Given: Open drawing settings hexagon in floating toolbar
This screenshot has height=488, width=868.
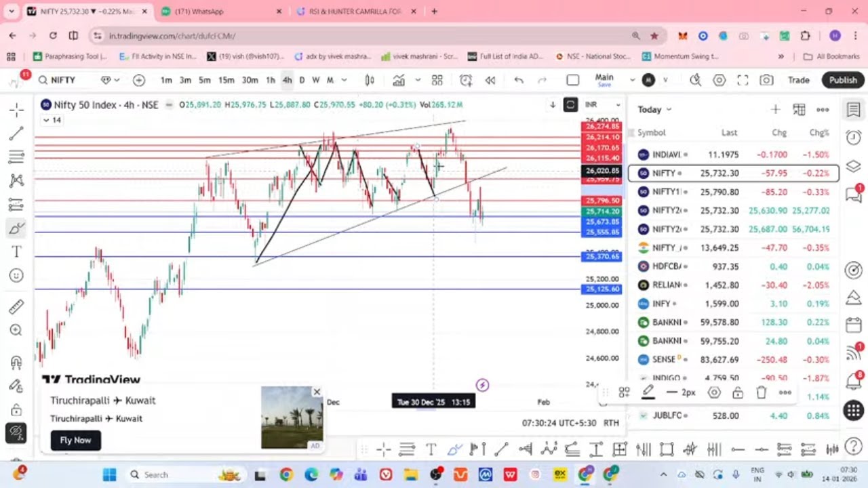Looking at the screenshot, I should (714, 392).
